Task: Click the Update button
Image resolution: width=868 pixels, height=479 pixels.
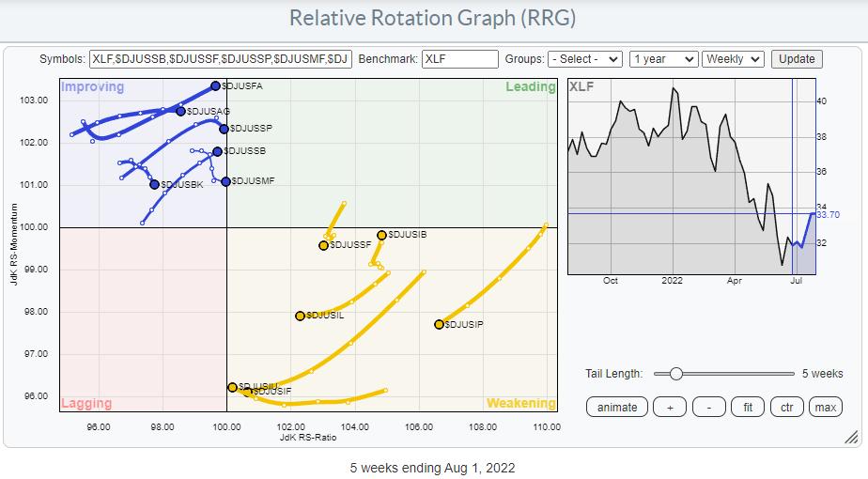Action: [797, 58]
